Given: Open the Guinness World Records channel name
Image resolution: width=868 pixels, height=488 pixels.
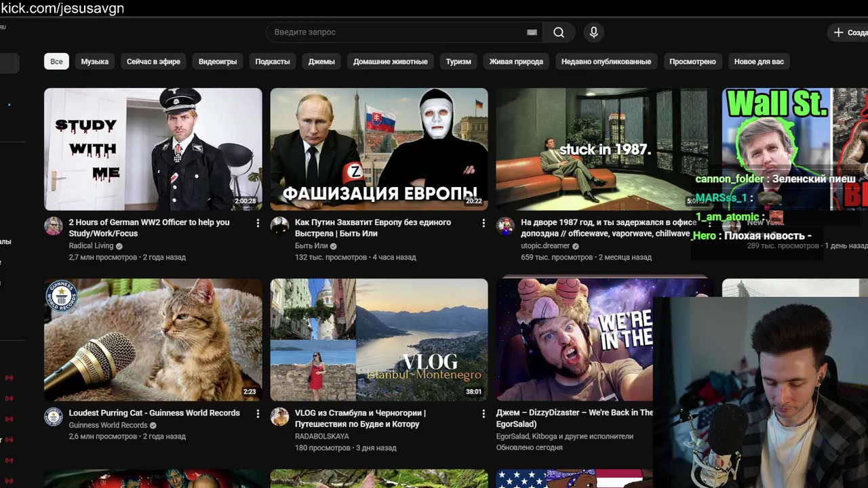Looking at the screenshot, I should point(108,426).
